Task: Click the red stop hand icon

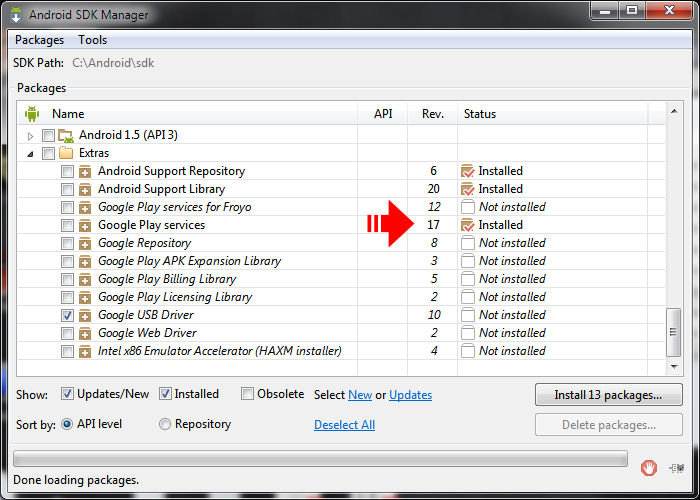Action: pyautogui.click(x=649, y=467)
